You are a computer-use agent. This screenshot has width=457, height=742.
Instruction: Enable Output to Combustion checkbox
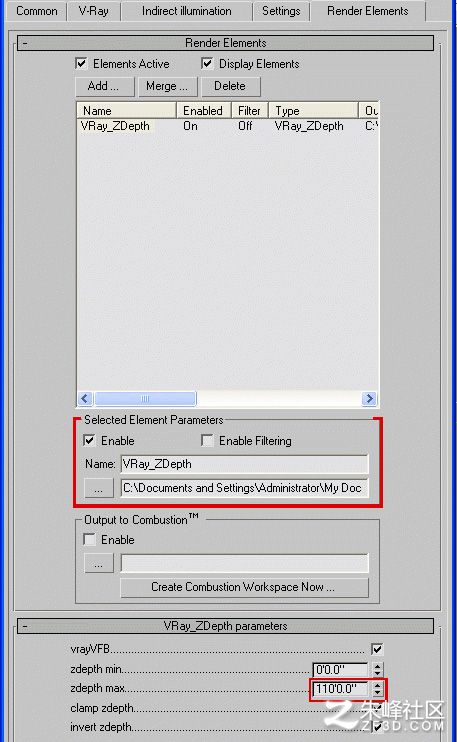(x=89, y=539)
